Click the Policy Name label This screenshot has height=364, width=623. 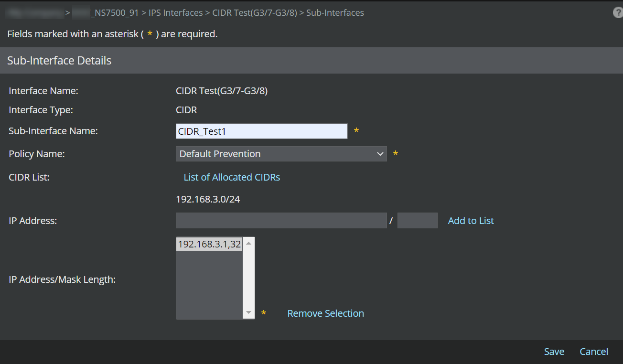[x=37, y=154]
